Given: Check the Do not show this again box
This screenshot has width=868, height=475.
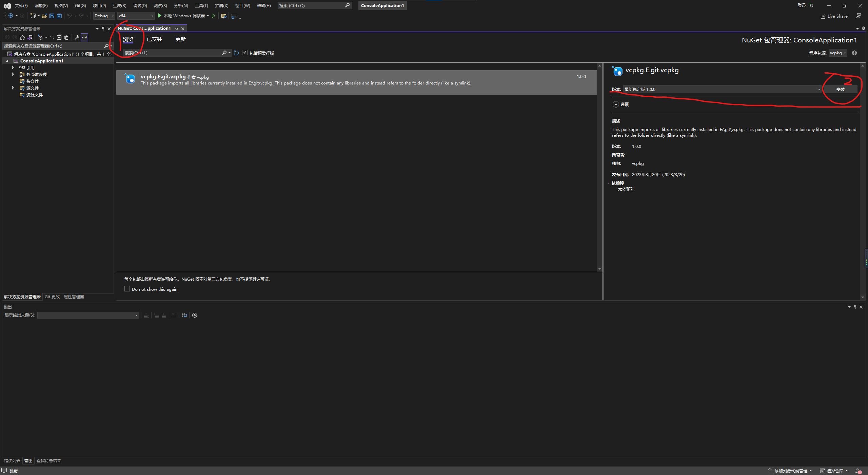Looking at the screenshot, I should coord(127,289).
